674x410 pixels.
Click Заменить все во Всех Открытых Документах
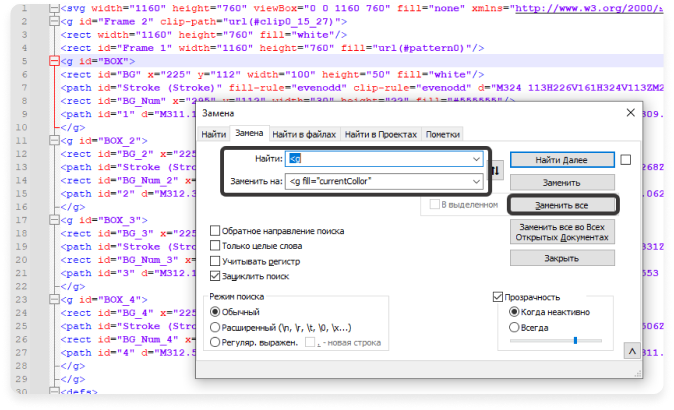[562, 232]
